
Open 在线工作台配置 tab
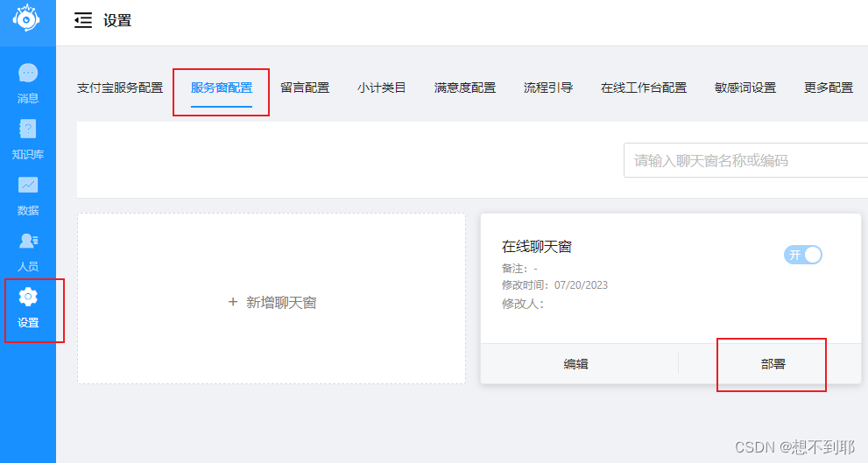[644, 88]
